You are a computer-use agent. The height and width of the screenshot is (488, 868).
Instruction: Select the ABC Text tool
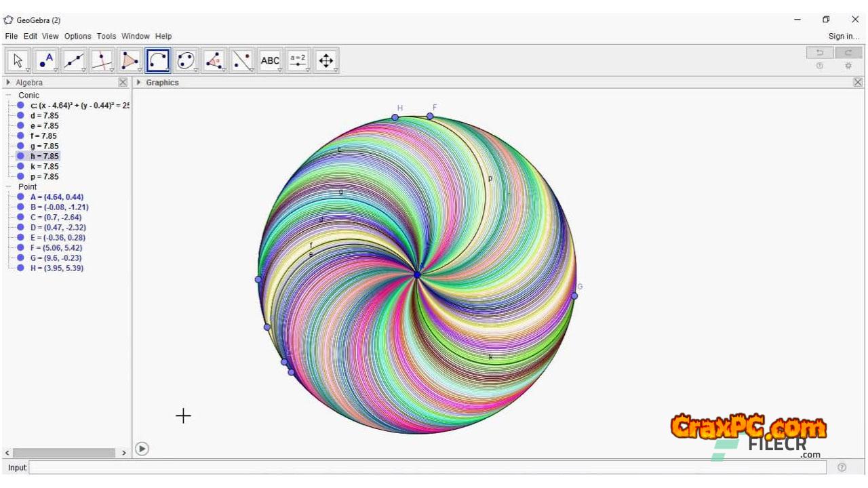(270, 60)
